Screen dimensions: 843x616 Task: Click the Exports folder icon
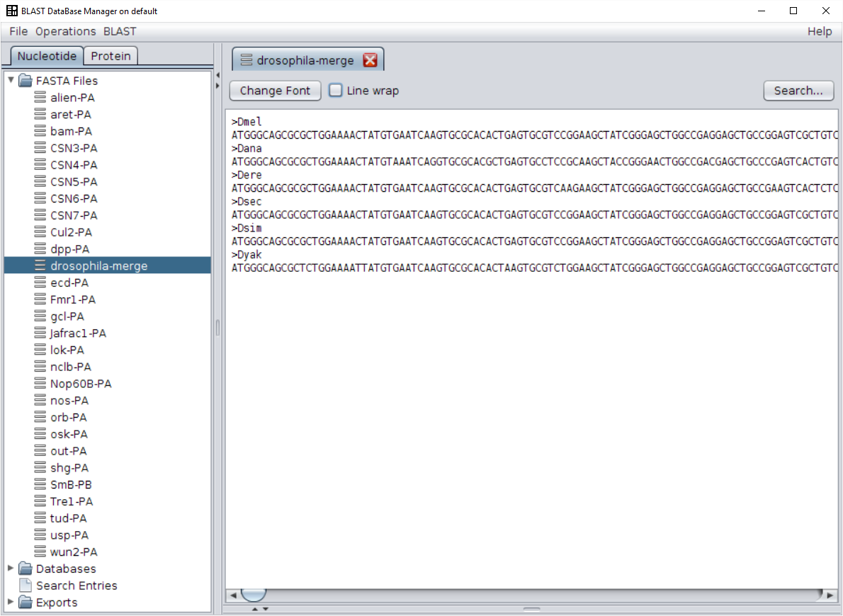(x=26, y=603)
